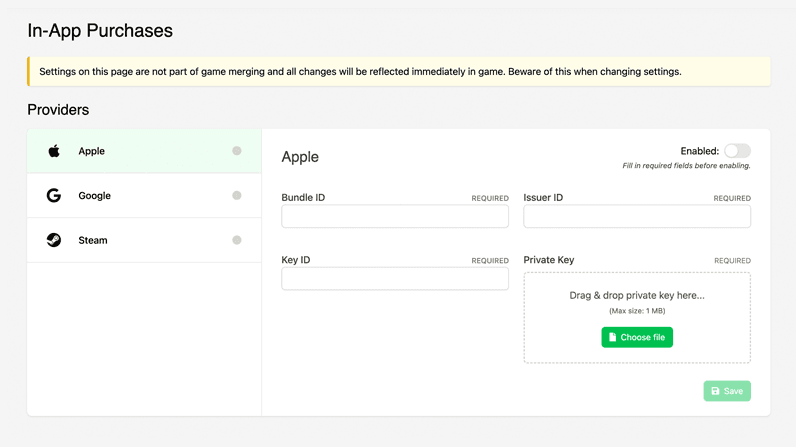Click the Steam provider status dot
Viewport: 796px width, 447px height.
pos(237,240)
